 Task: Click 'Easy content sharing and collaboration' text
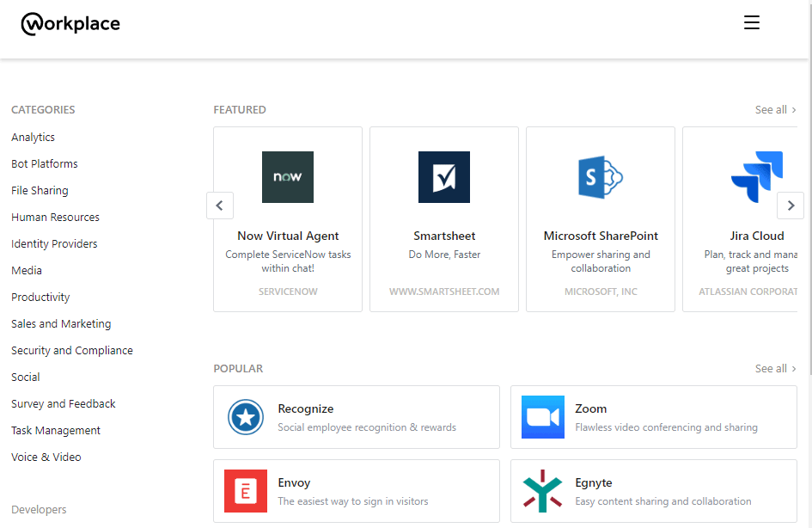pyautogui.click(x=662, y=501)
